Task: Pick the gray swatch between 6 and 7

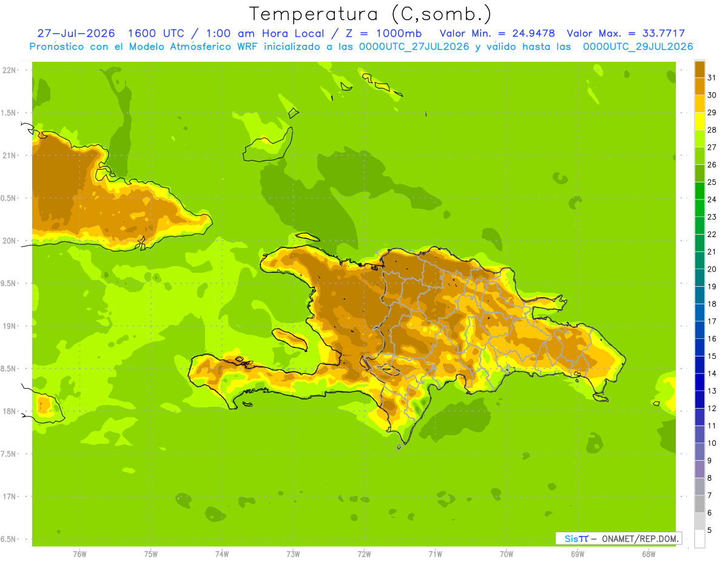Action: tap(699, 504)
